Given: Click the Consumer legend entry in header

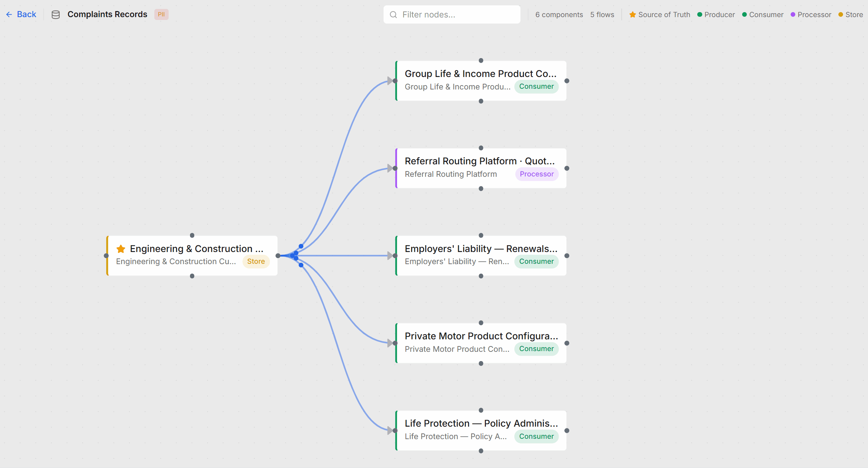Looking at the screenshot, I should [762, 15].
